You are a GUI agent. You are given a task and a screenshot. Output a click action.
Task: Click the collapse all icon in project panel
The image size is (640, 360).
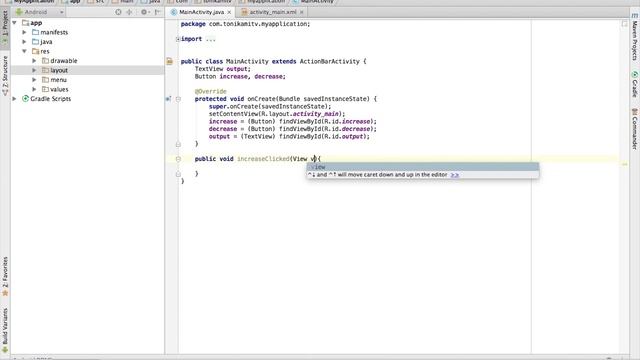[129, 12]
